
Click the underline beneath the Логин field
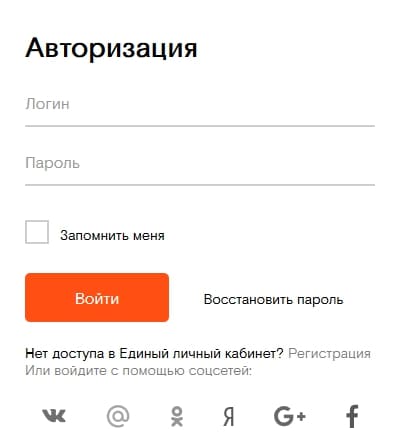click(200, 126)
